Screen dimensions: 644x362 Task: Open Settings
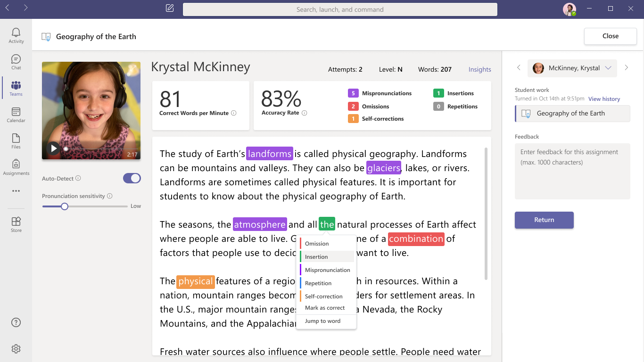(16, 348)
